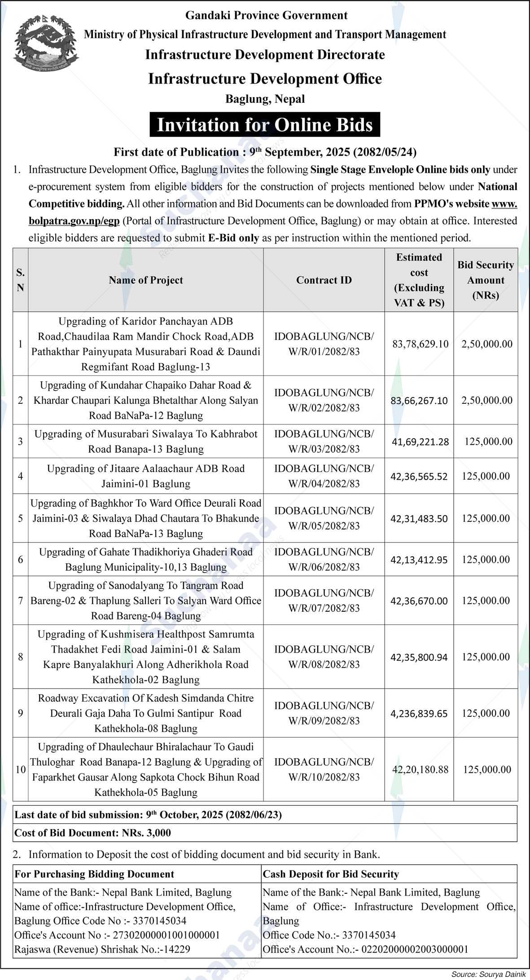Select contract ID W/R/01/2082/83 cell

click(x=324, y=344)
